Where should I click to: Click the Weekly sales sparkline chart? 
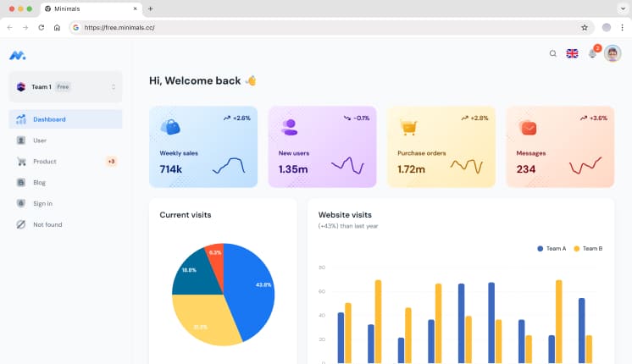(x=229, y=165)
